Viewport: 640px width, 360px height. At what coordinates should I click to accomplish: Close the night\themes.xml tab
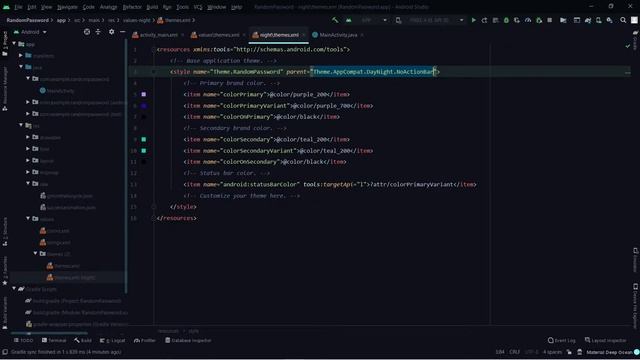pyautogui.click(x=303, y=35)
